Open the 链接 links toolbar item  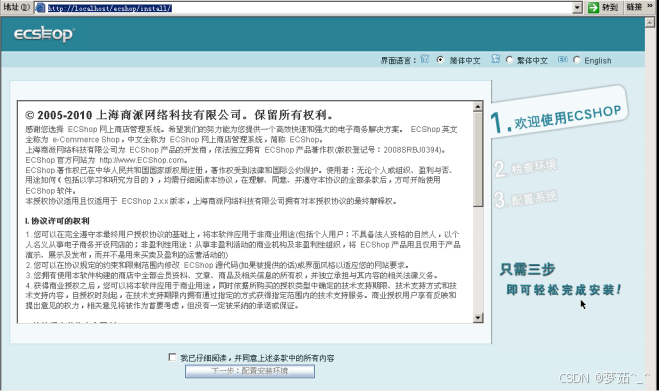coord(634,7)
